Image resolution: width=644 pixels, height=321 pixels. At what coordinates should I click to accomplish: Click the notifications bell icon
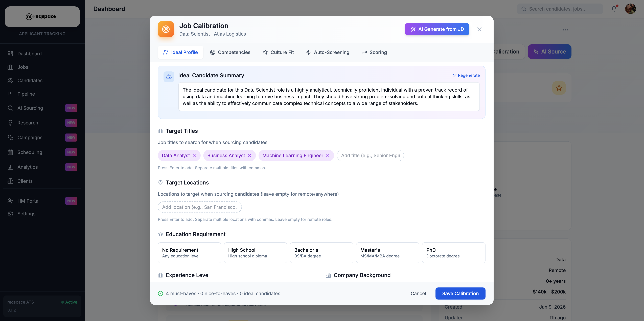pyautogui.click(x=614, y=9)
